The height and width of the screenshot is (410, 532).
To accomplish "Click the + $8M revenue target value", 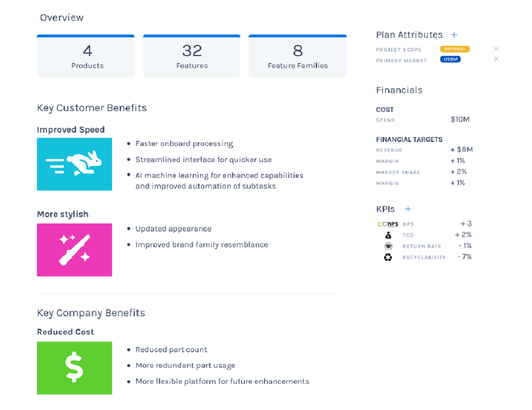I will [462, 149].
